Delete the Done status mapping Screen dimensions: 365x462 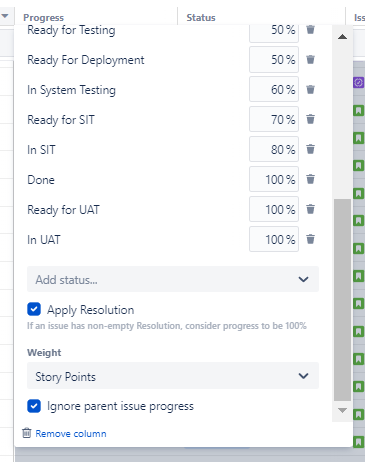click(x=310, y=179)
